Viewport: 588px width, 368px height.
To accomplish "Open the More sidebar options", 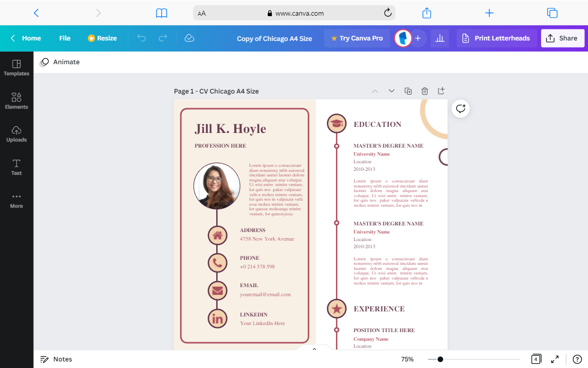I will tap(17, 201).
